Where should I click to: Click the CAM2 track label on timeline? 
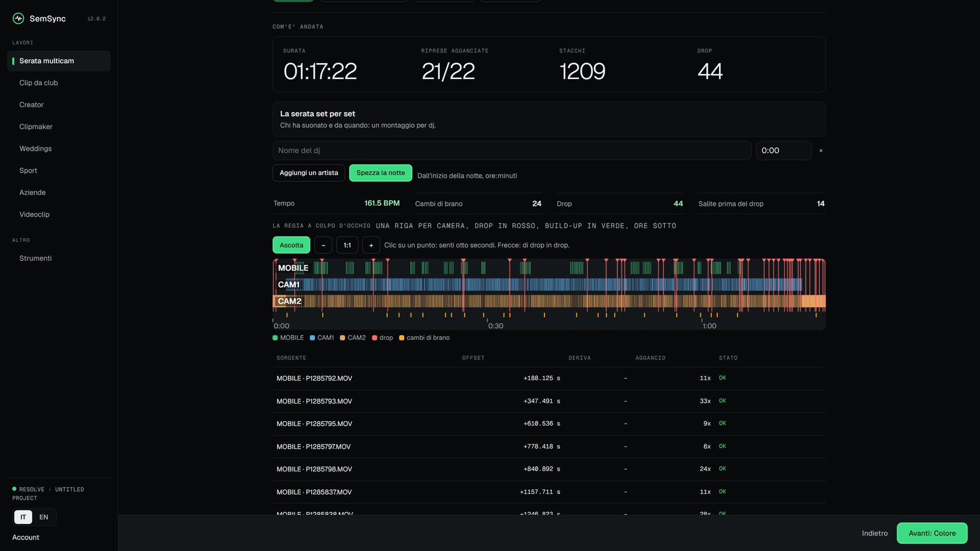pyautogui.click(x=290, y=301)
